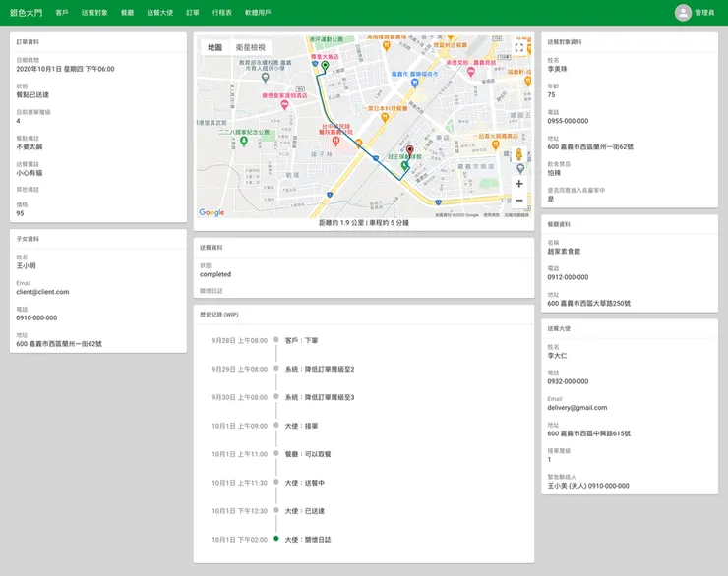Click the Street View pegman icon
The width and height of the screenshot is (728, 576).
click(x=519, y=155)
